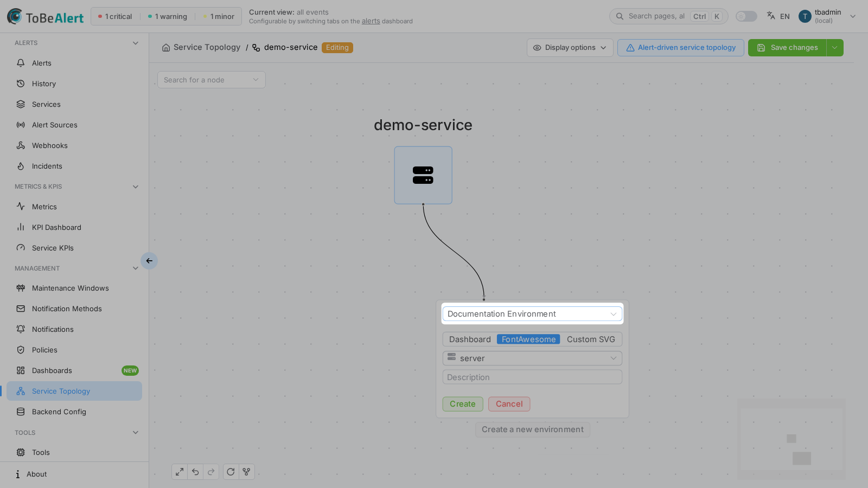Open Alerts bell icon in sidebar
The height and width of the screenshot is (488, 868).
(21, 63)
